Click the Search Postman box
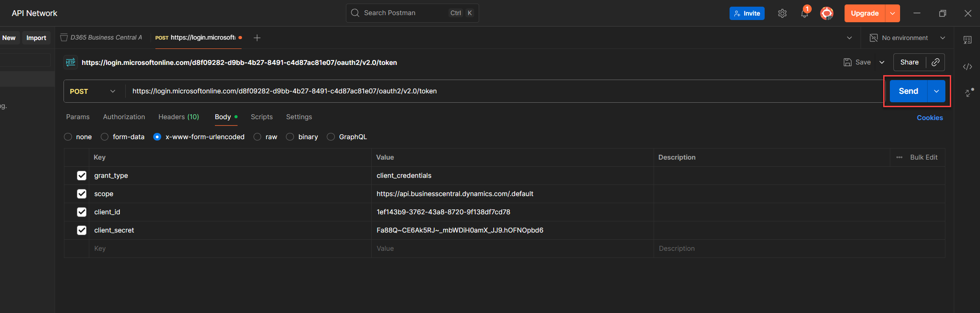 pyautogui.click(x=412, y=13)
